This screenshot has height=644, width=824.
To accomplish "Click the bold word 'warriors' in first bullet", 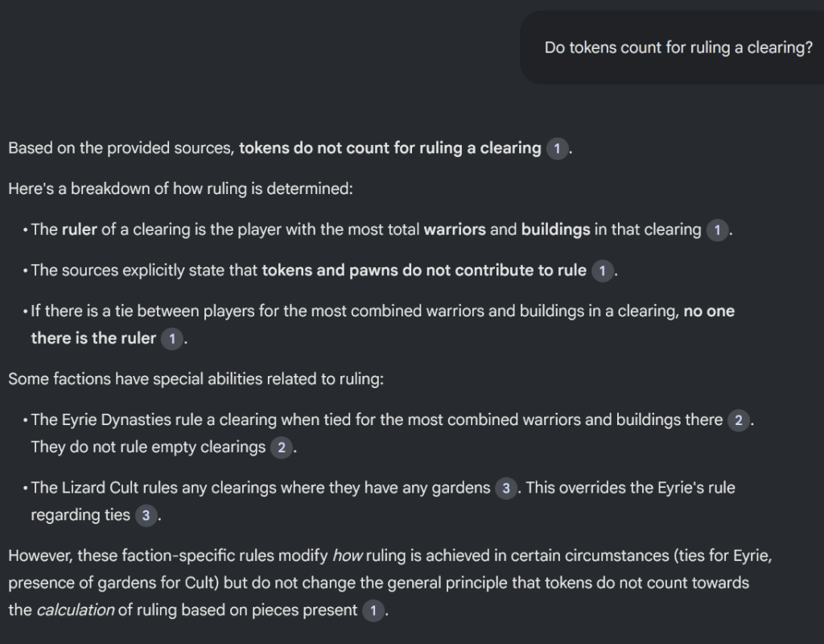I will (x=455, y=229).
